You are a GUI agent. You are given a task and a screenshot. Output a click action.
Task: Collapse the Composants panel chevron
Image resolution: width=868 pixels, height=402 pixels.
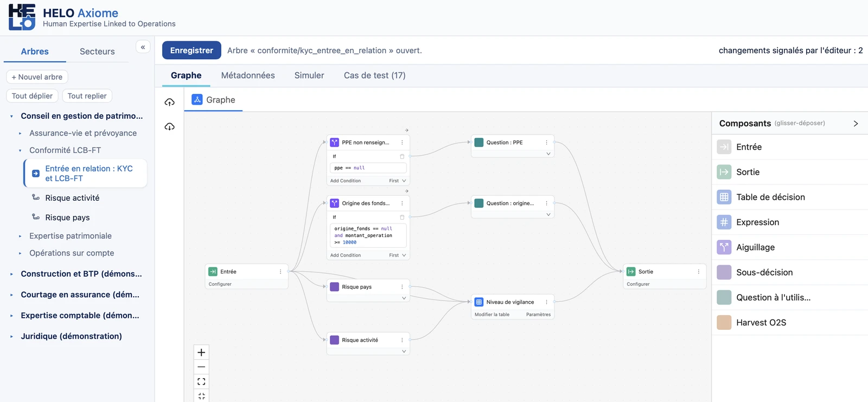[856, 124]
